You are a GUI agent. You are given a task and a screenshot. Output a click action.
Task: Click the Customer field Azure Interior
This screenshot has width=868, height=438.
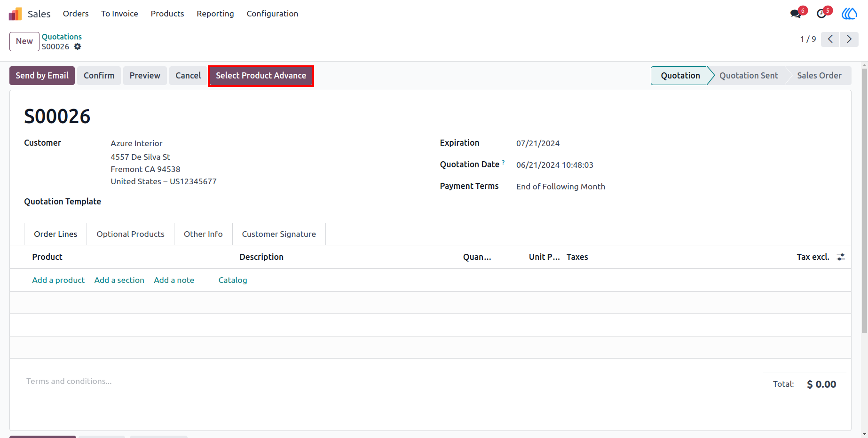pos(136,143)
